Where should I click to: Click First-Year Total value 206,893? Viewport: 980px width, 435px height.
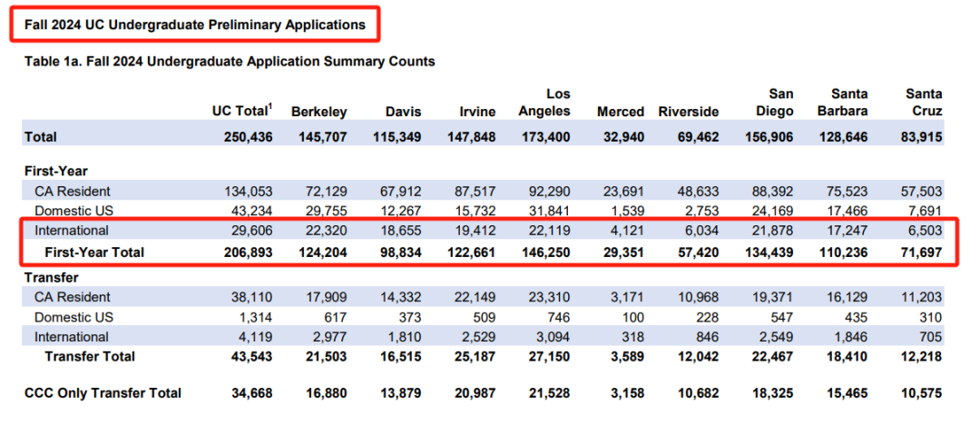coord(248,252)
